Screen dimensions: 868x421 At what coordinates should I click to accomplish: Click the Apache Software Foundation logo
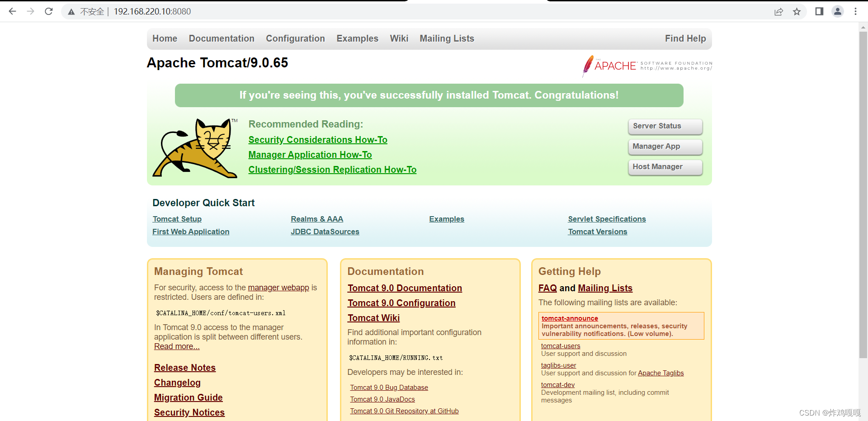pos(647,66)
